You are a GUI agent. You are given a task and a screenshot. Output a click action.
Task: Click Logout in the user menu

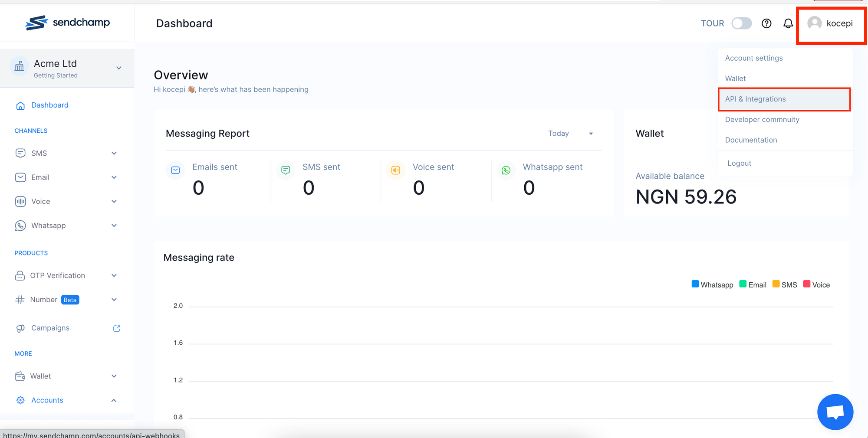click(x=739, y=163)
